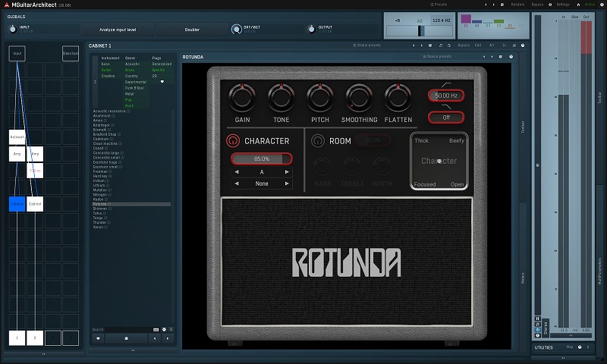Click the INPUT gain knob in Globals

13,29
